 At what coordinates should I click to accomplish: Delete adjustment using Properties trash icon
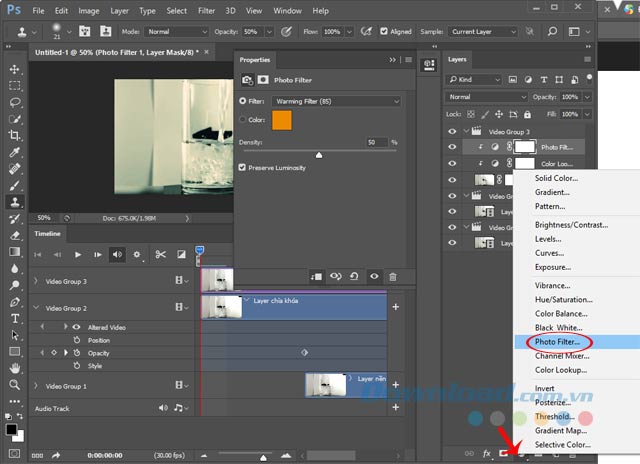(393, 276)
